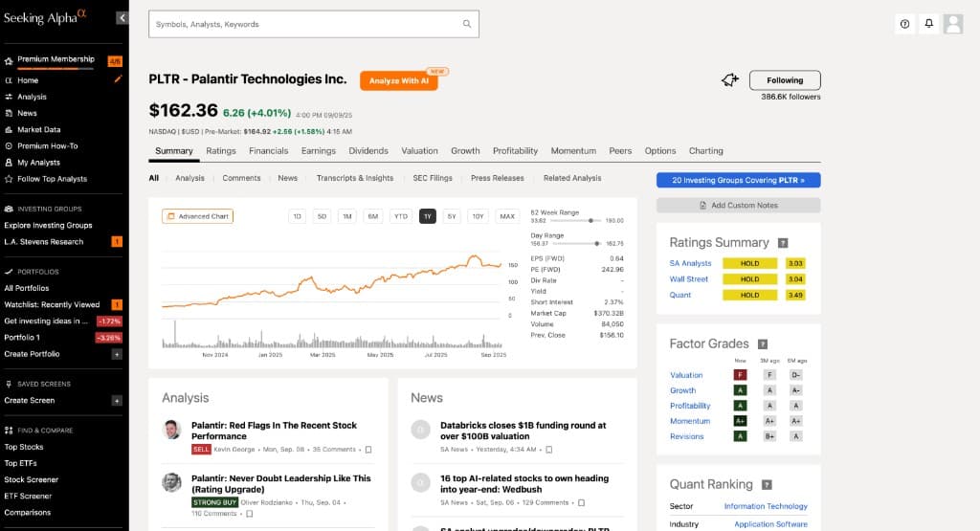980x531 pixels.
Task: Click plus icon next to Create Screen
Action: [x=117, y=401]
